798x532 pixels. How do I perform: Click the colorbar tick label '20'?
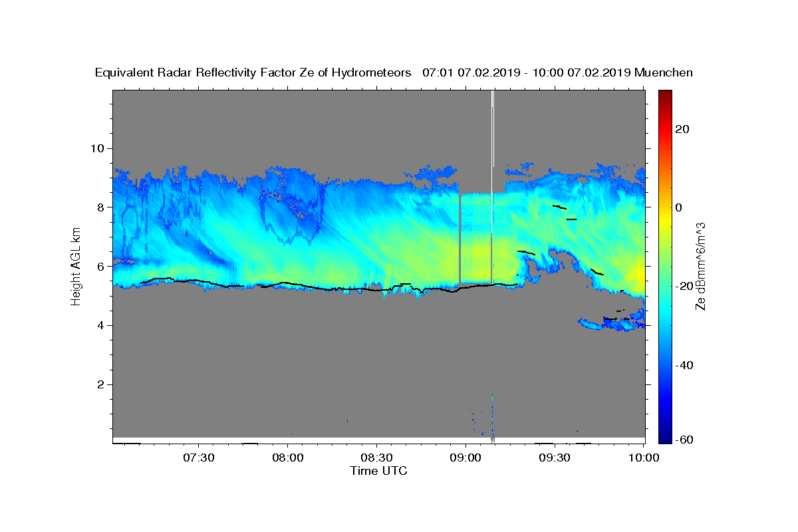pos(683,128)
